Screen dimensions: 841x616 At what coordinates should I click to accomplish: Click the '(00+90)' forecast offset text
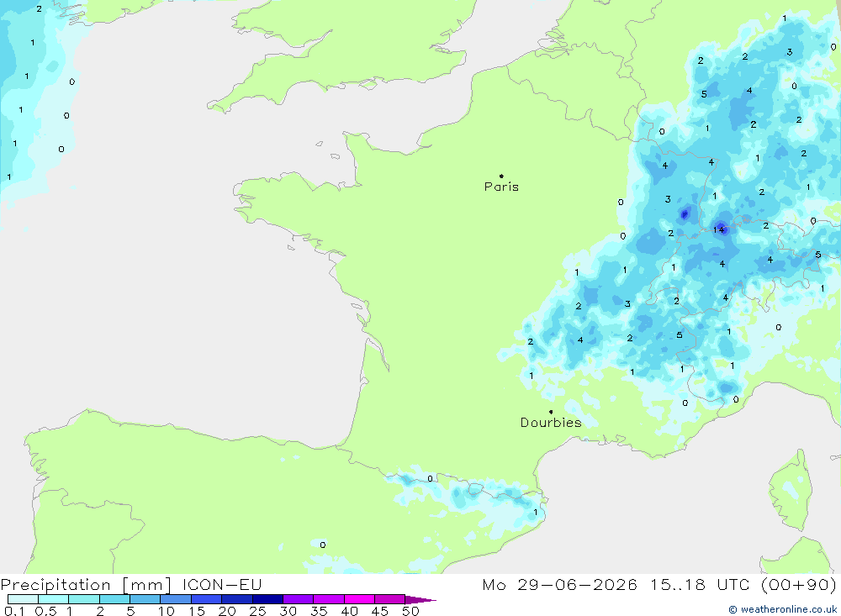(799, 585)
